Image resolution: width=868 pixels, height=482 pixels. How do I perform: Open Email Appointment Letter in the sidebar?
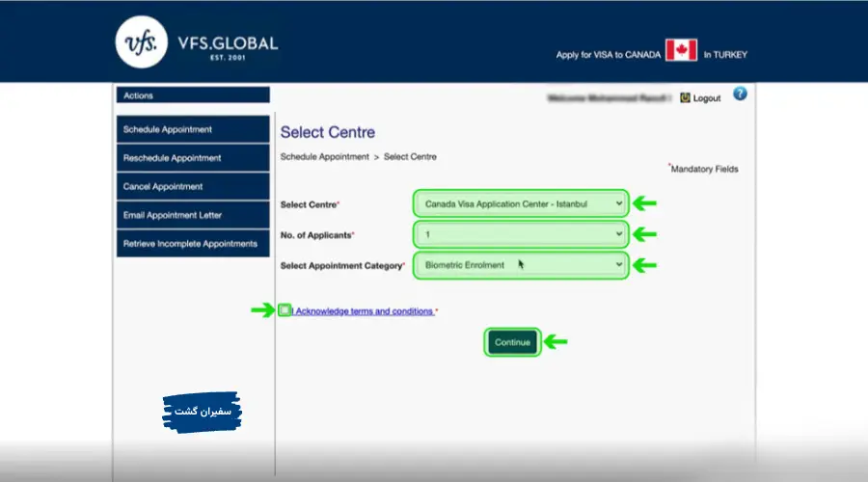(193, 215)
